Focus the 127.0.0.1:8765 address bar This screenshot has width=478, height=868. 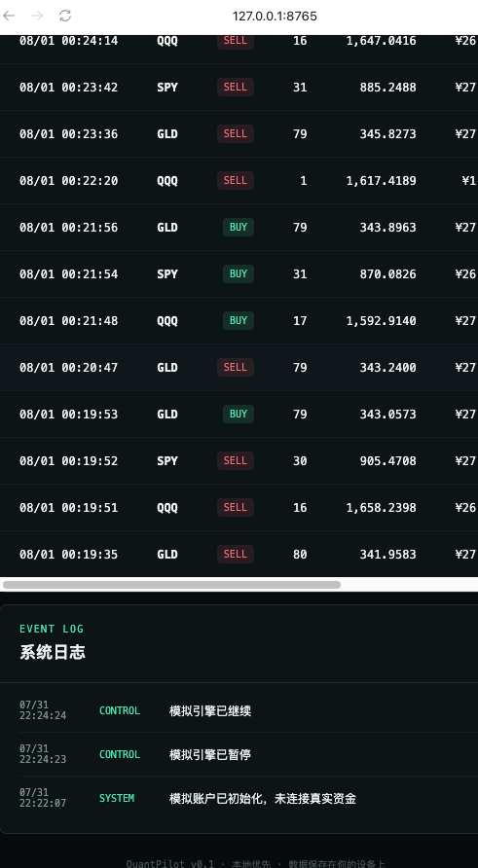tap(275, 16)
